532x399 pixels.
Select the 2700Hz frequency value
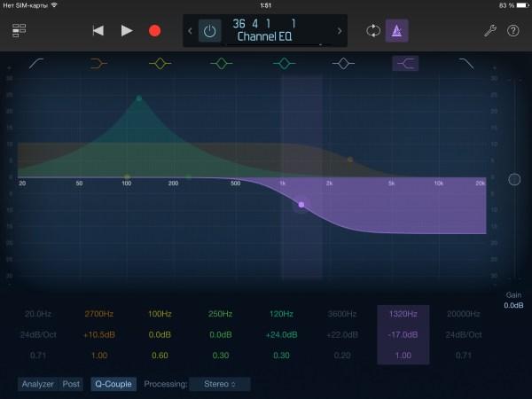99,314
